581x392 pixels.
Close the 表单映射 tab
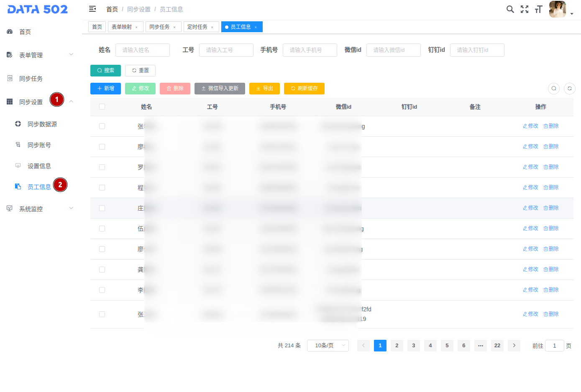pos(136,27)
